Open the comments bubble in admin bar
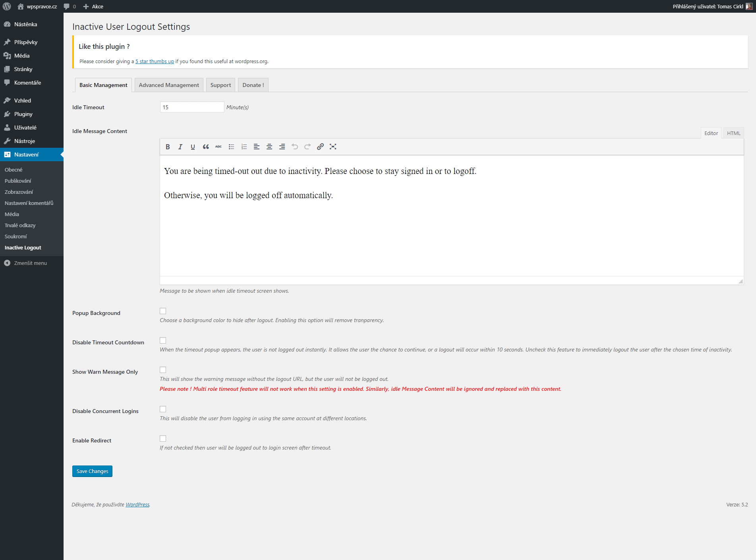 [x=70, y=6]
